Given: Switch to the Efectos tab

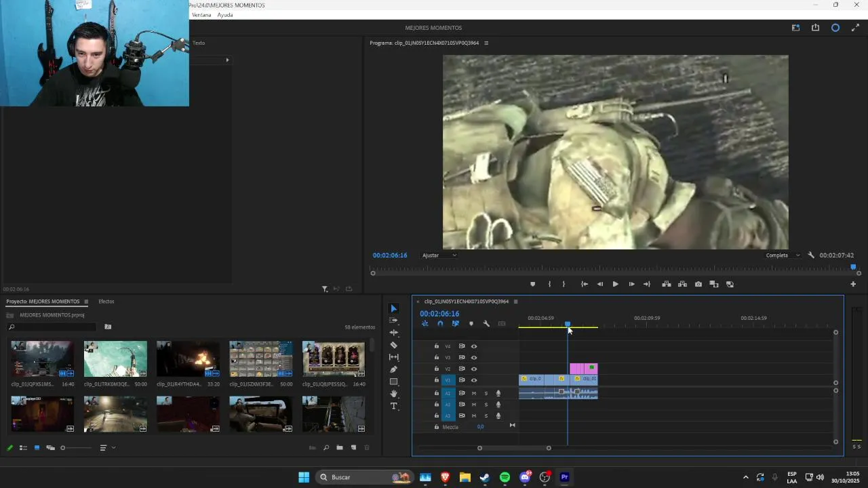Looking at the screenshot, I should click(106, 302).
